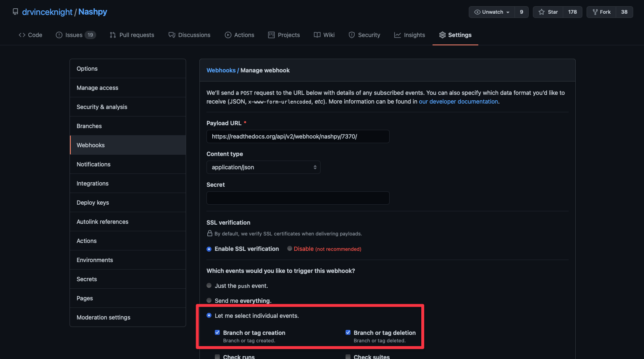Open Issues via its circle icon
Image resolution: width=644 pixels, height=359 pixels.
(59, 35)
